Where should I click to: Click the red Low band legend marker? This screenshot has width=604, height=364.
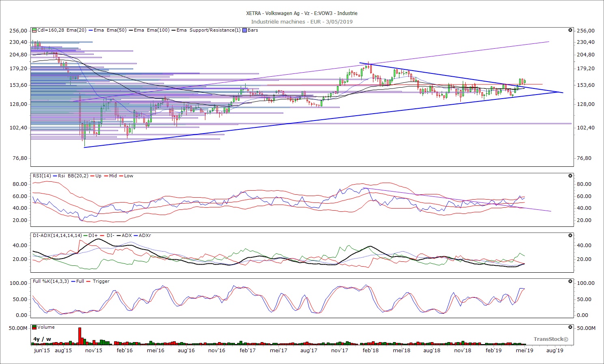121,176
